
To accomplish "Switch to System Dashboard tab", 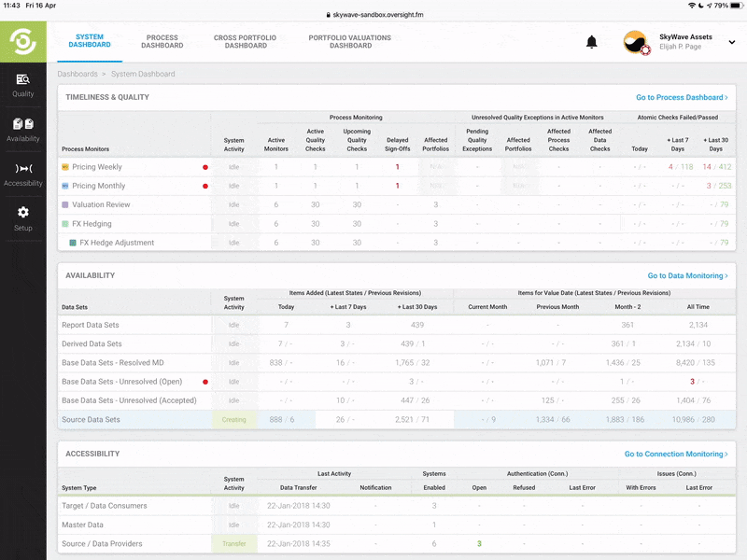I will click(x=90, y=41).
